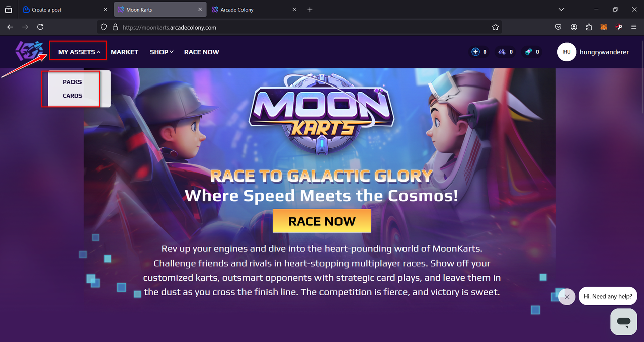Open the live chat bubble icon
The width and height of the screenshot is (644, 342).
(624, 322)
